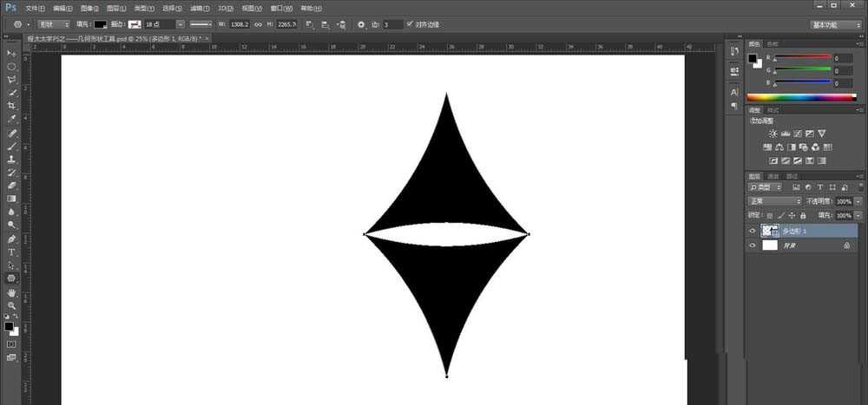
Task: Hide the 多边形 1 layer
Action: pyautogui.click(x=752, y=232)
